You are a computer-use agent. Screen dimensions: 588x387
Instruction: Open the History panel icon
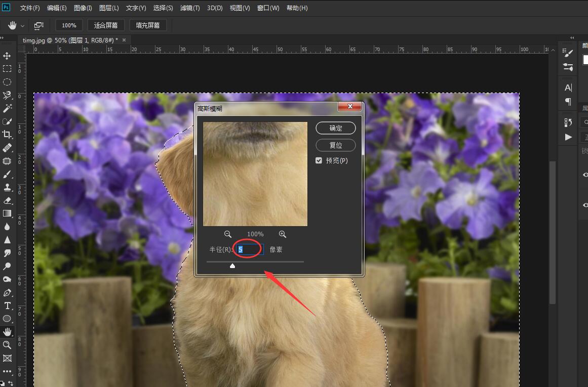pyautogui.click(x=568, y=122)
